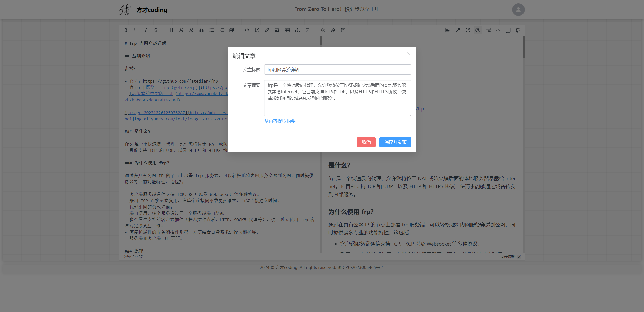Toggle the catalog outline icon

point(508,30)
